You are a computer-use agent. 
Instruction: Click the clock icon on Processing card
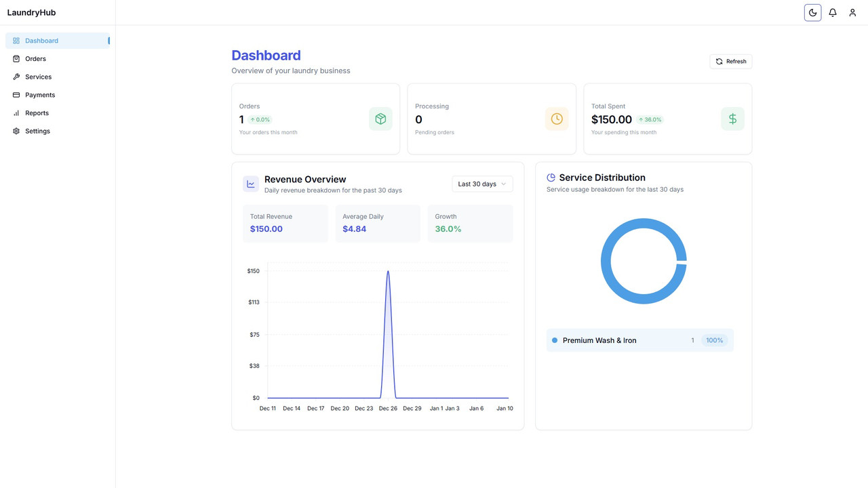tap(557, 119)
